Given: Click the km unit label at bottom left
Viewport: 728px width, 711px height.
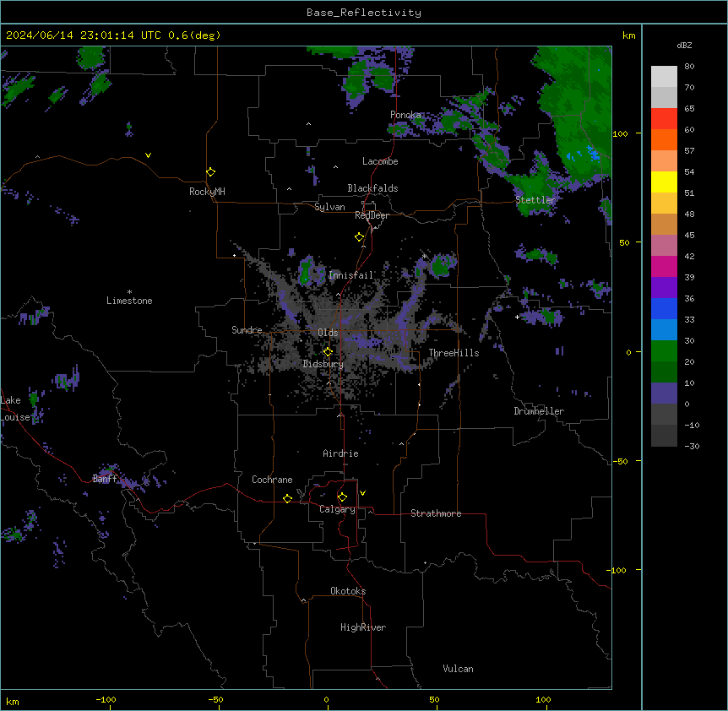Looking at the screenshot, I should coord(13,701).
